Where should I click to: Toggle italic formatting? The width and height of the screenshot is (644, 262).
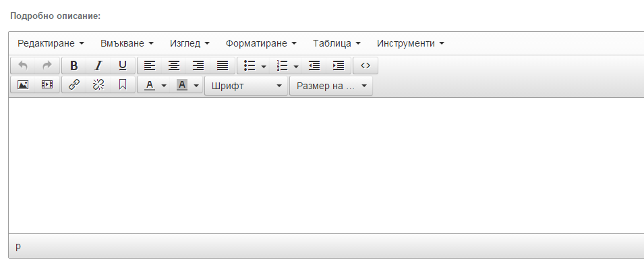pyautogui.click(x=98, y=65)
